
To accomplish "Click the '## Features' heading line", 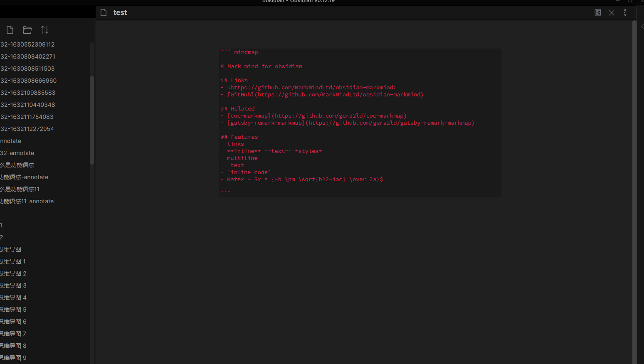I will click(x=239, y=137).
